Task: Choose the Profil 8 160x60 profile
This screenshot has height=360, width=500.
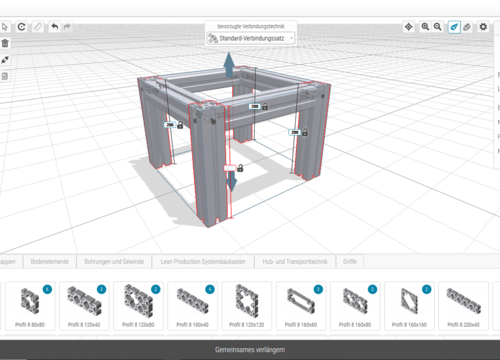Action: pyautogui.click(x=301, y=306)
